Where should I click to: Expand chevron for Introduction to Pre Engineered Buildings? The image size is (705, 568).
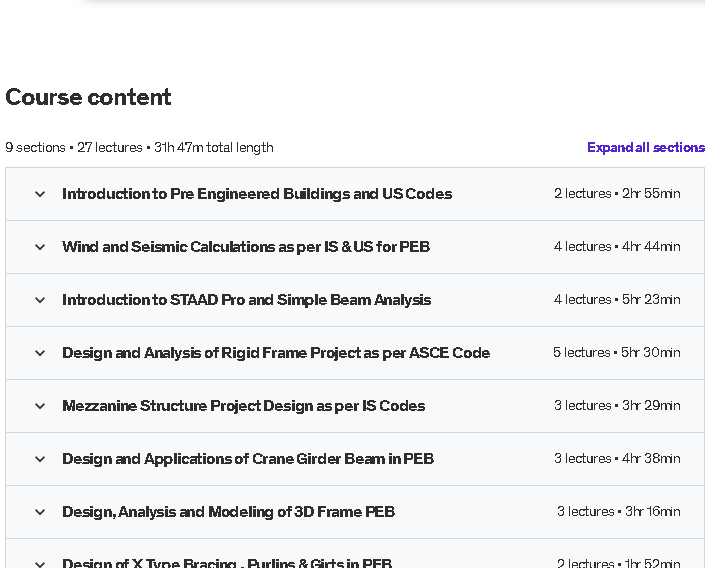(40, 194)
